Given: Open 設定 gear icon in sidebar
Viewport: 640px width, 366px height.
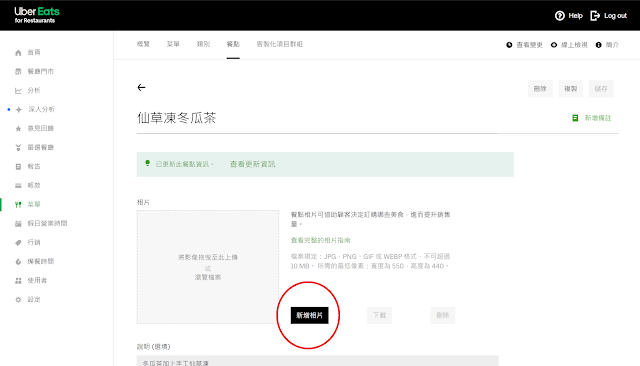Looking at the screenshot, I should pos(18,299).
